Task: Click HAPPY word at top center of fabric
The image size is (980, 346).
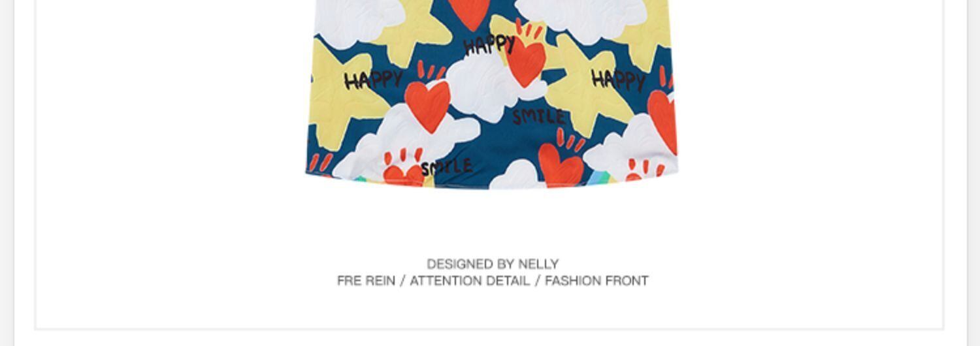Action: 490,44
